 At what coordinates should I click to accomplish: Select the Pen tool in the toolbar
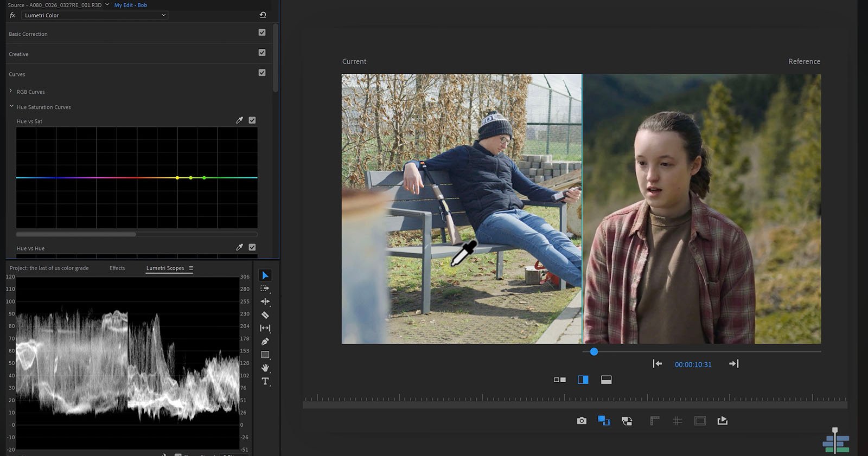pyautogui.click(x=265, y=342)
